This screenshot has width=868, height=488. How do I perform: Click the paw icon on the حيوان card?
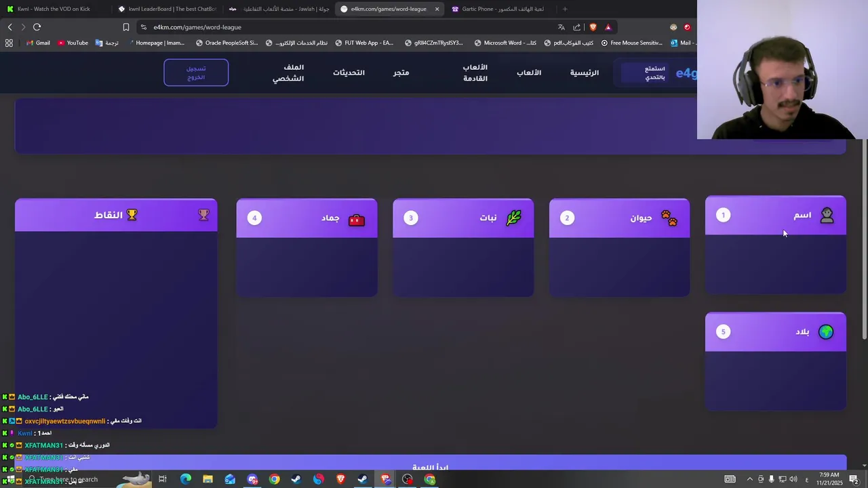click(x=669, y=218)
